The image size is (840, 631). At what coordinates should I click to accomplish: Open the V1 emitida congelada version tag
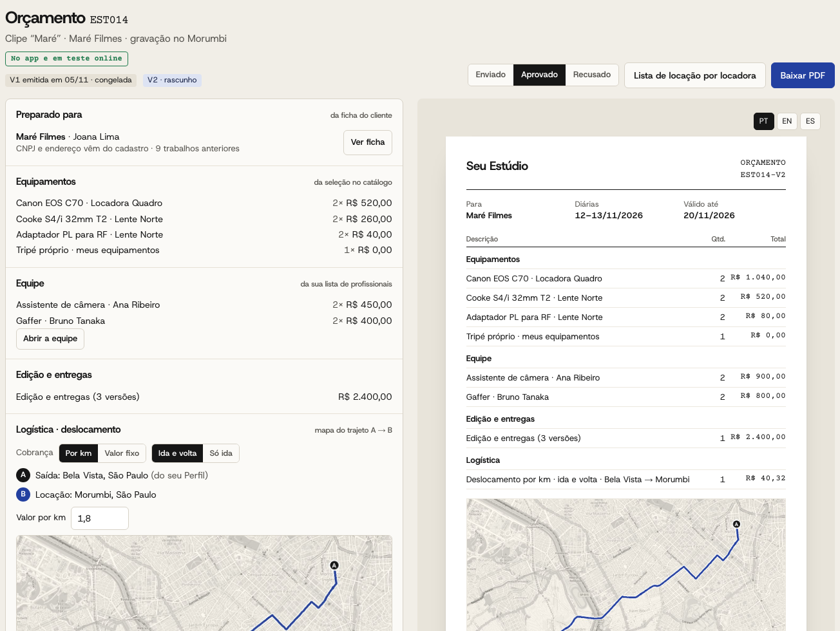tap(71, 80)
